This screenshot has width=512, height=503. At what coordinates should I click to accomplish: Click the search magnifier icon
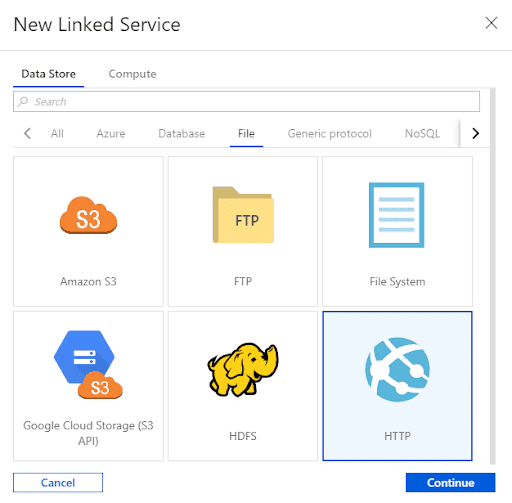[23, 101]
